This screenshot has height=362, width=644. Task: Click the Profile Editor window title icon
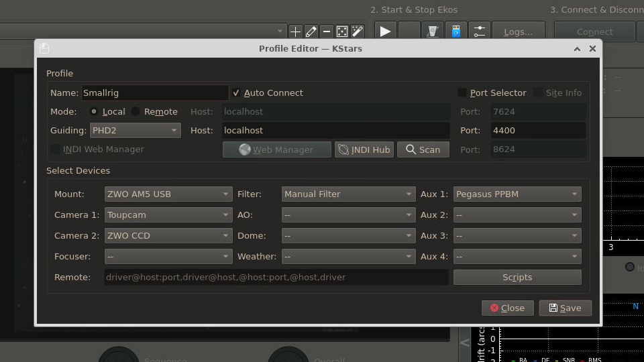click(x=44, y=48)
